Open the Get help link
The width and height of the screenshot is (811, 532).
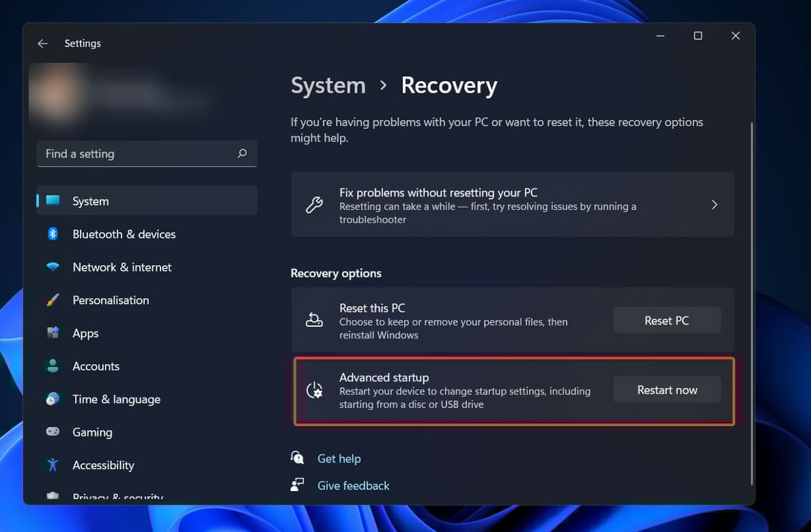(x=339, y=458)
